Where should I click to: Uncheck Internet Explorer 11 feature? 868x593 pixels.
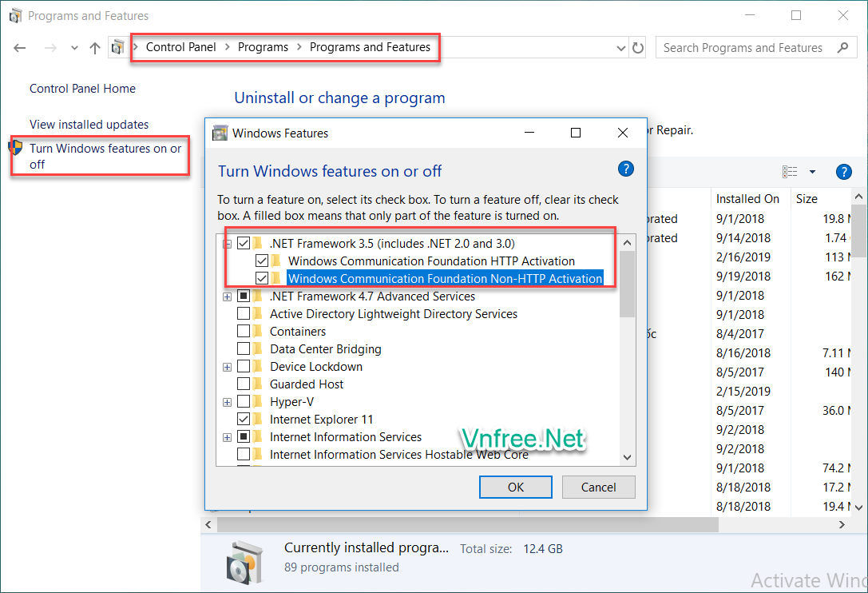(244, 420)
